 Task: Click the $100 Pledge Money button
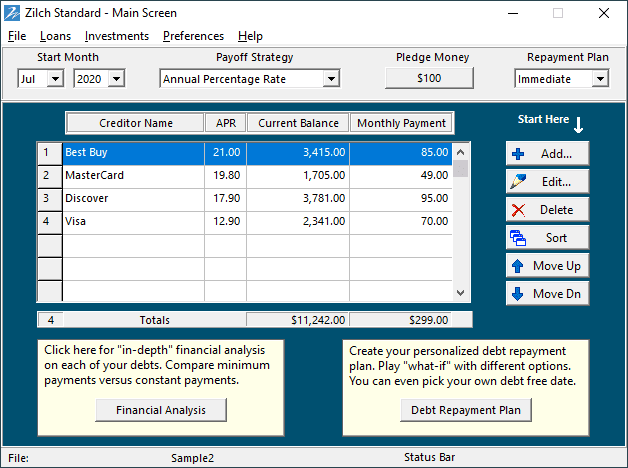pyautogui.click(x=429, y=78)
